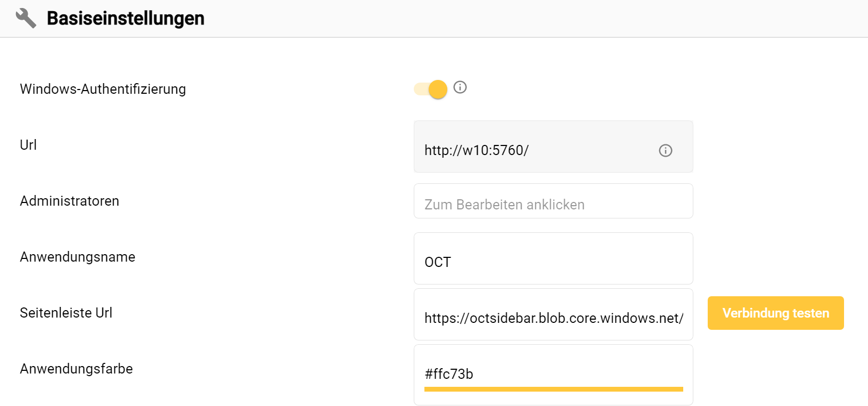This screenshot has width=868, height=406.
Task: Click the wrench icon next to Basiseinstellungen
Action: 26,18
